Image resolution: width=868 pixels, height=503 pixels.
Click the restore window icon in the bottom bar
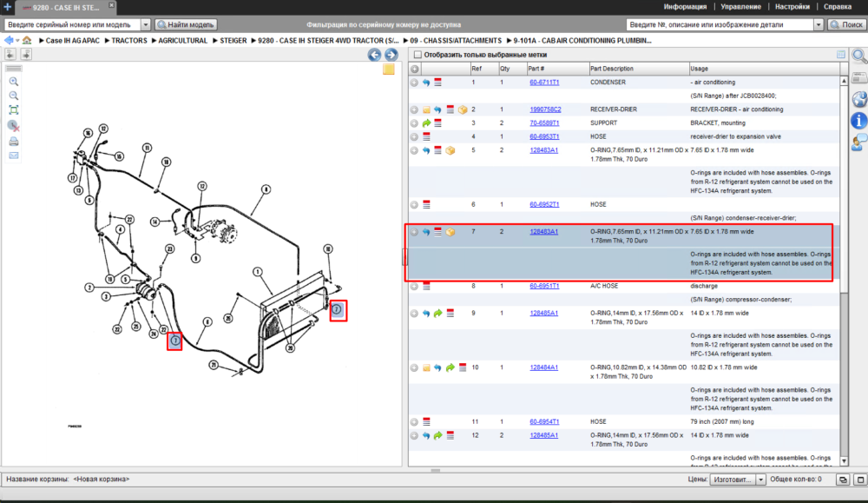coord(843,480)
